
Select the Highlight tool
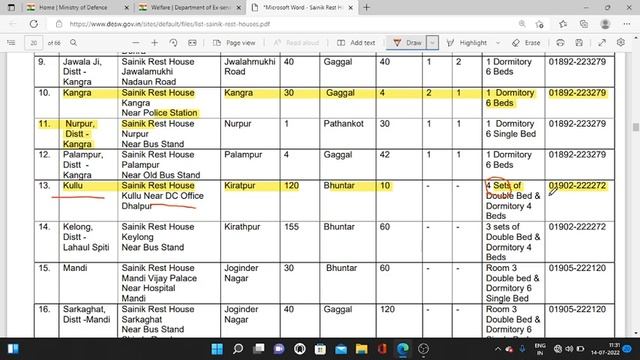[467, 42]
